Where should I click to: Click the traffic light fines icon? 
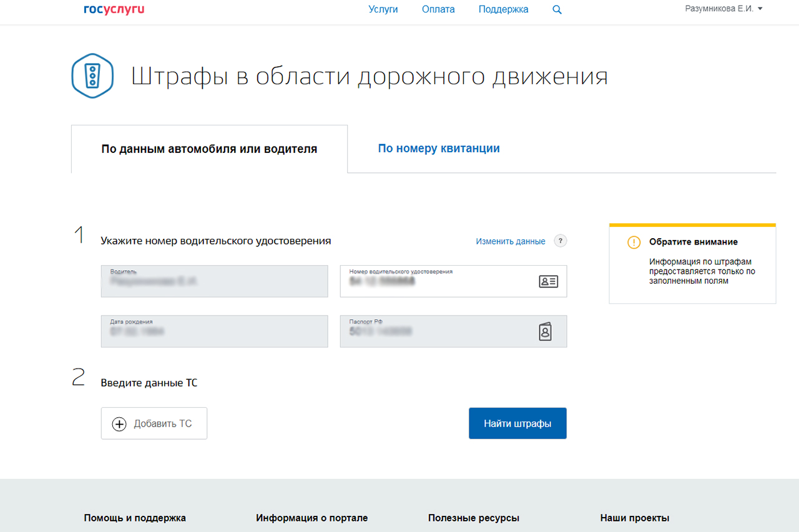click(92, 75)
